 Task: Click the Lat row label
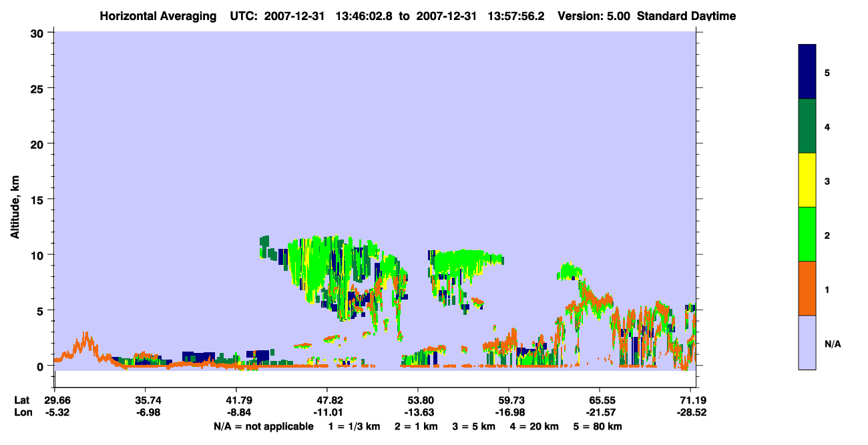pos(21,400)
